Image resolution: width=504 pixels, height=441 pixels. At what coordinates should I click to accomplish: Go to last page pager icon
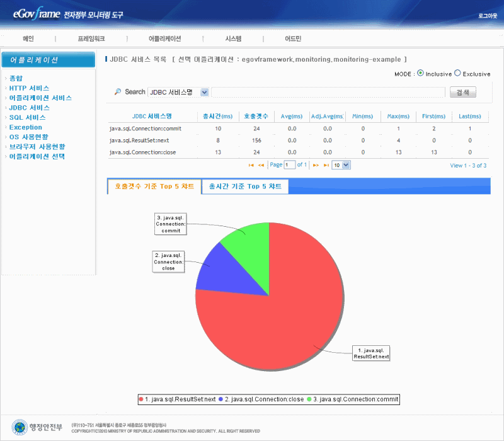326,165
